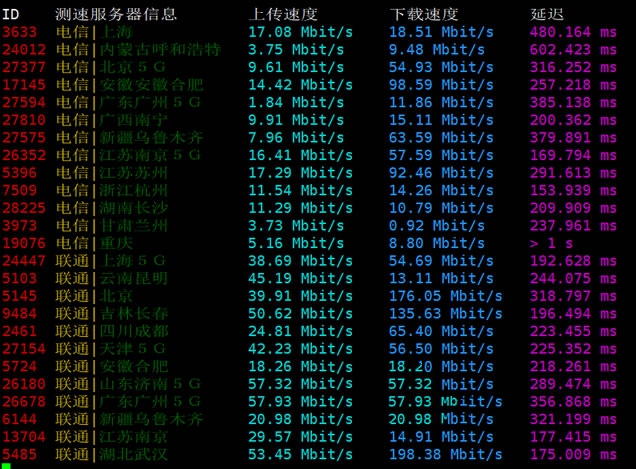Image resolution: width=636 pixels, height=469 pixels.
Task: Click the 153.939 ms latency value
Action: click(x=575, y=190)
